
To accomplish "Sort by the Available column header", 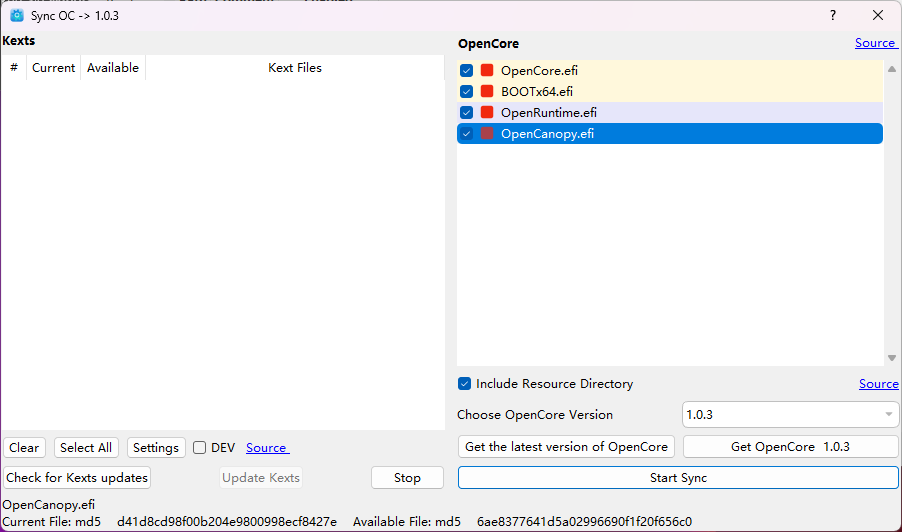I will pyautogui.click(x=113, y=67).
